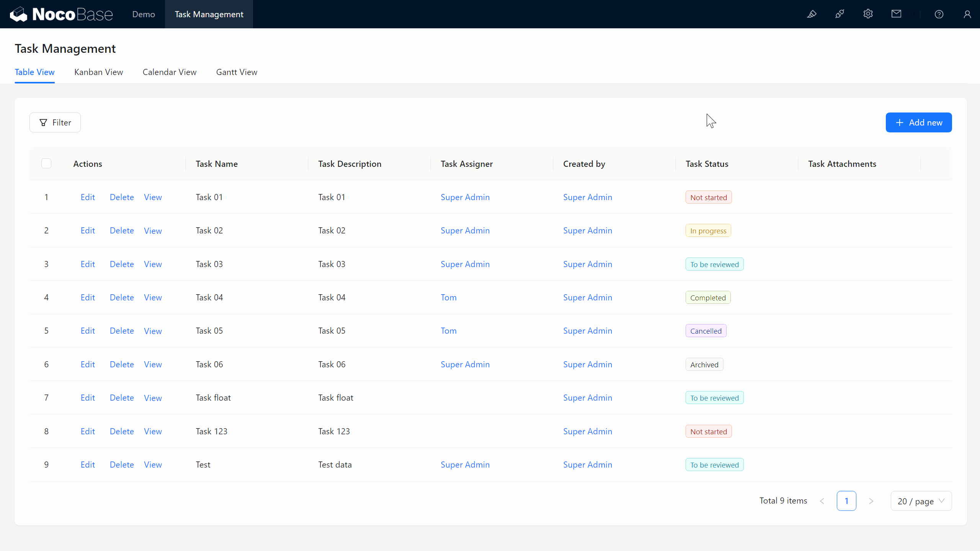
Task: Click the Filter funnel button
Action: point(55,122)
